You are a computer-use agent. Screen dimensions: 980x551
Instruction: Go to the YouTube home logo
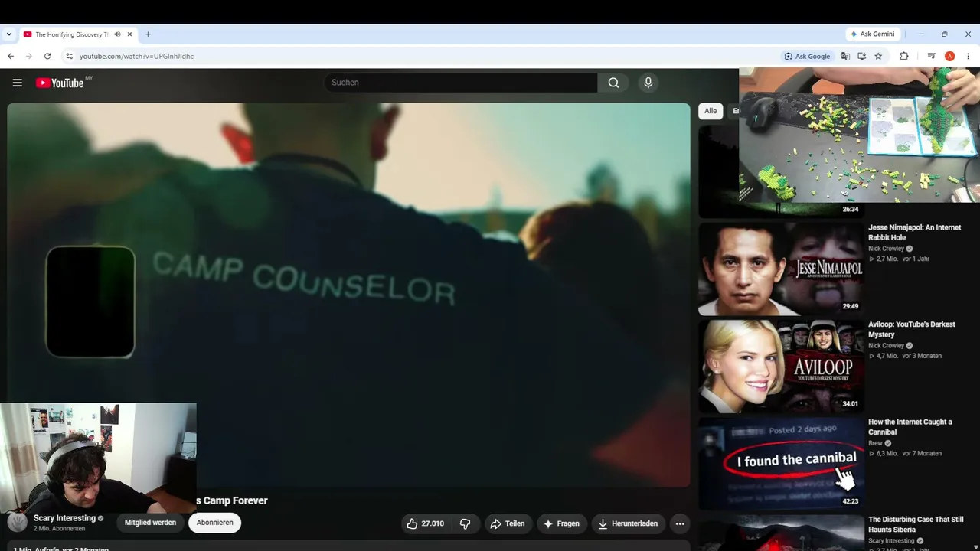coord(60,83)
